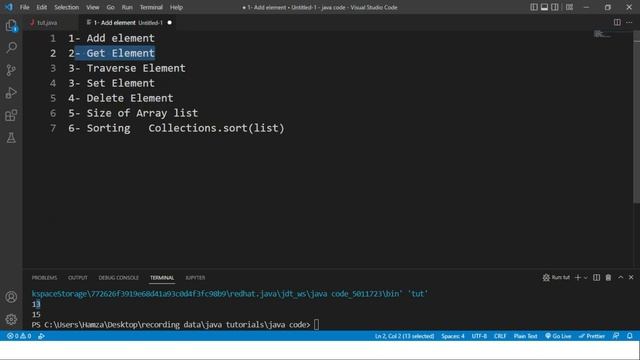Switch to the OUTPUT panel tab

click(78, 278)
